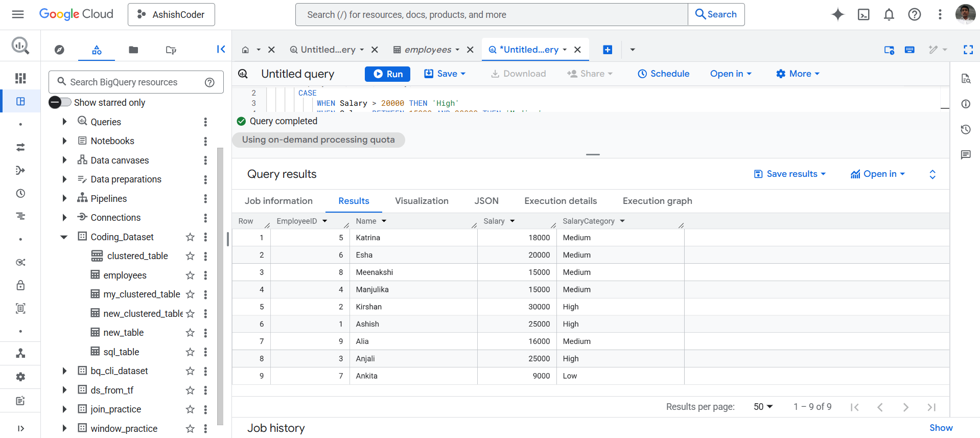
Task: Open the Save dropdown
Action: tap(445, 74)
